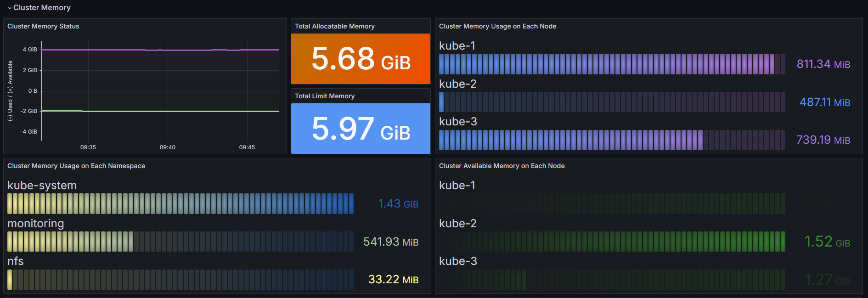The image size is (868, 298).
Task: Click the 487.11 MiB value for kube-2
Action: tap(824, 102)
